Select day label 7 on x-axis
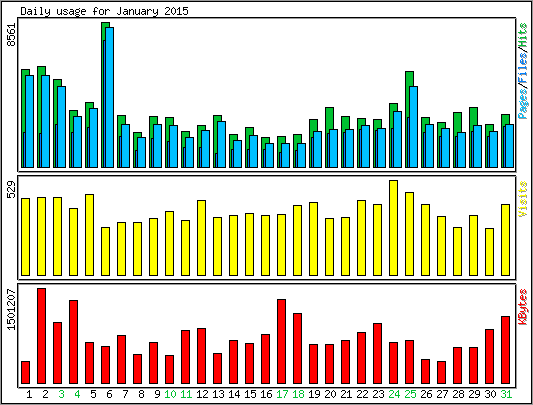Viewport: 533px width, 405px height. (x=125, y=394)
